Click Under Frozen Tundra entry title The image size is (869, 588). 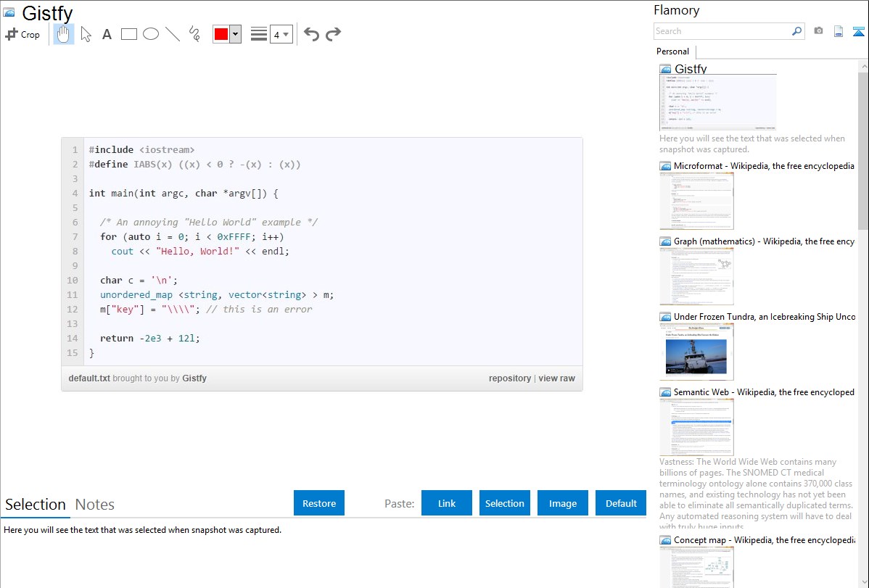(x=765, y=316)
